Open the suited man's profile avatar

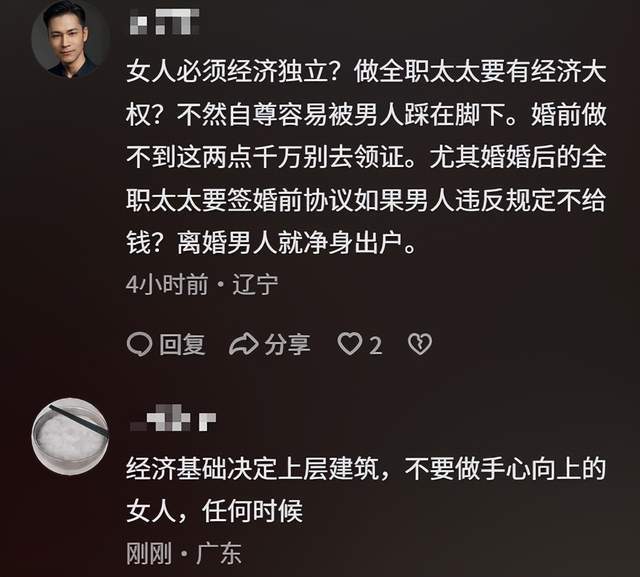click(x=70, y=39)
